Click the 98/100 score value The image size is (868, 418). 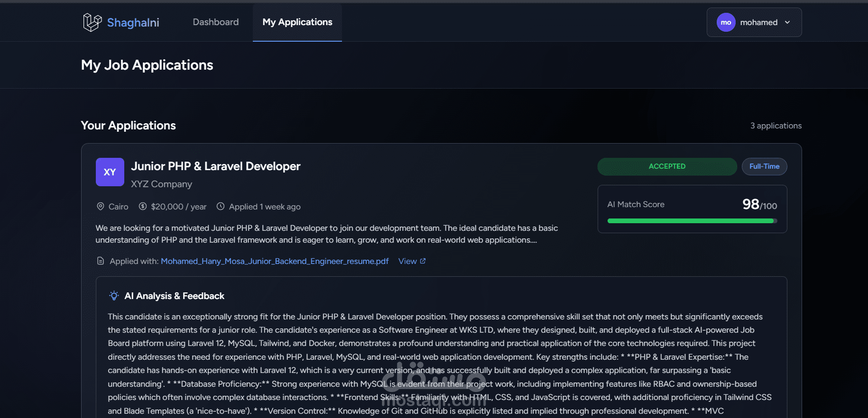coord(759,204)
